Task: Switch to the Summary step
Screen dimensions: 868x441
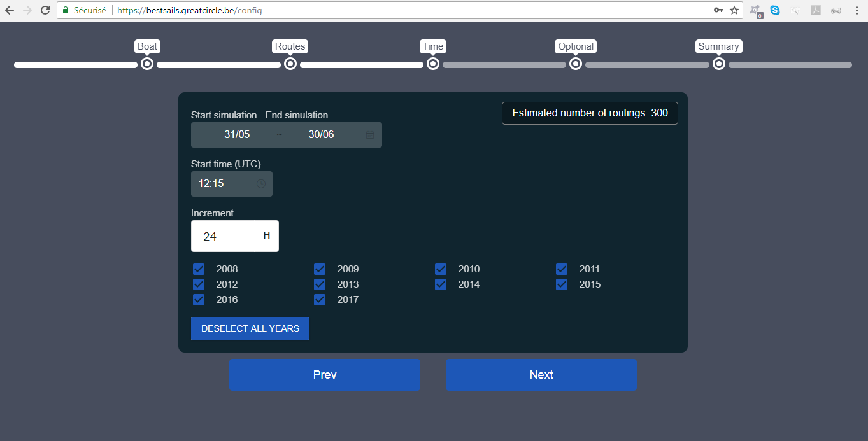Action: click(718, 64)
